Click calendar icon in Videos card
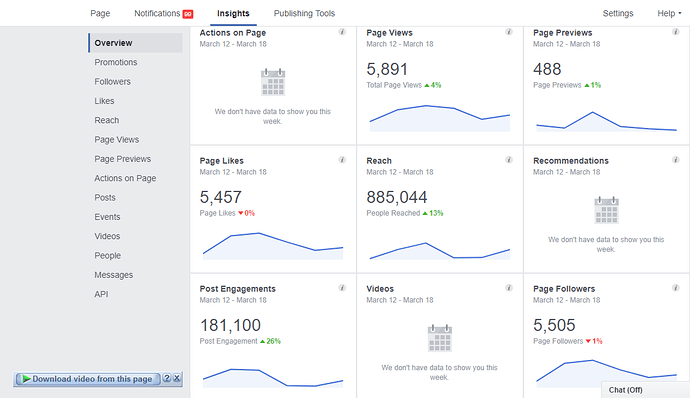This screenshot has height=398, width=690. coord(440,338)
